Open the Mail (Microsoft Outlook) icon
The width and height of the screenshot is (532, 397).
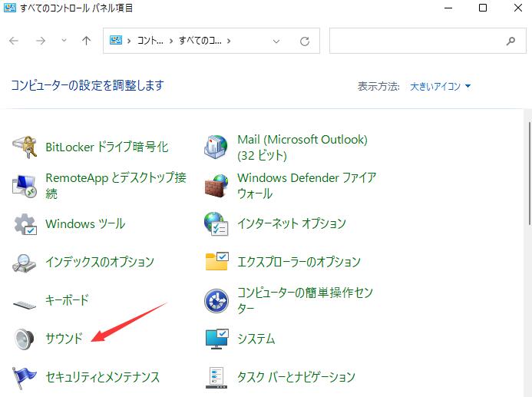(216, 147)
